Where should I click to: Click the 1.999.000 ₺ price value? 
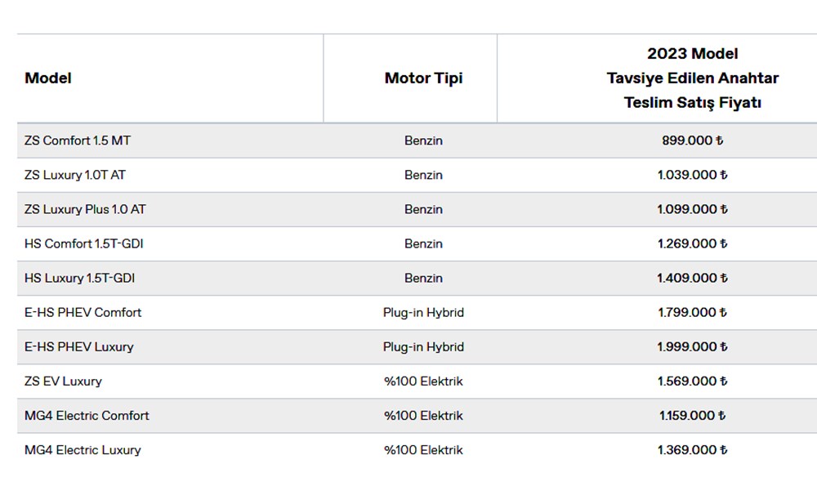click(692, 346)
